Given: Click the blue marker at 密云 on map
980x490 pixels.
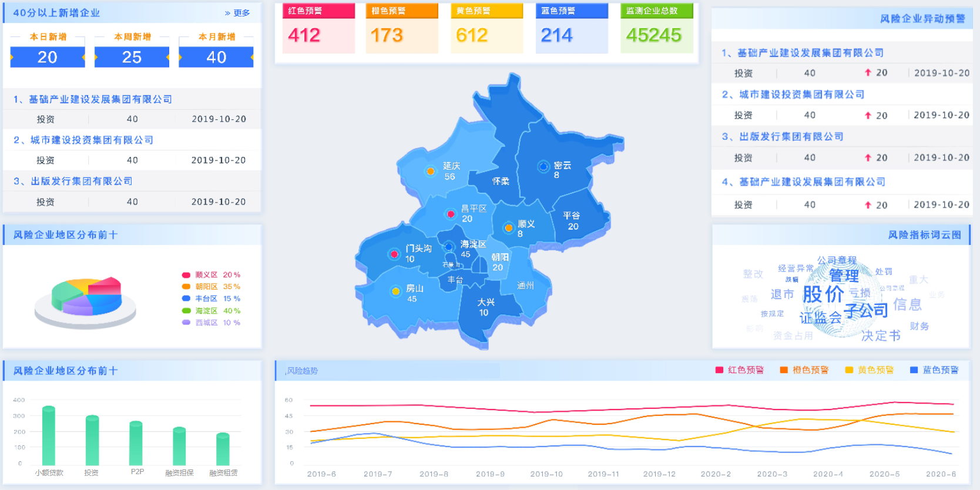Looking at the screenshot, I should point(543,167).
